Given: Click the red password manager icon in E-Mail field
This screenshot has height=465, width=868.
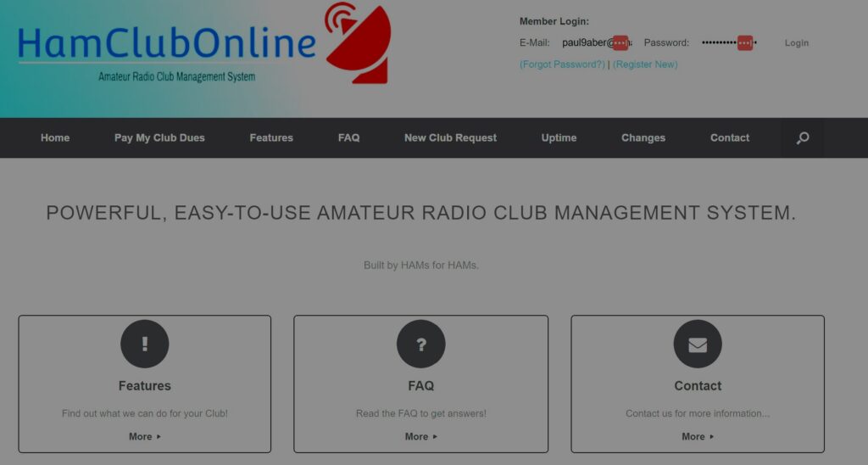Looking at the screenshot, I should pos(620,42).
